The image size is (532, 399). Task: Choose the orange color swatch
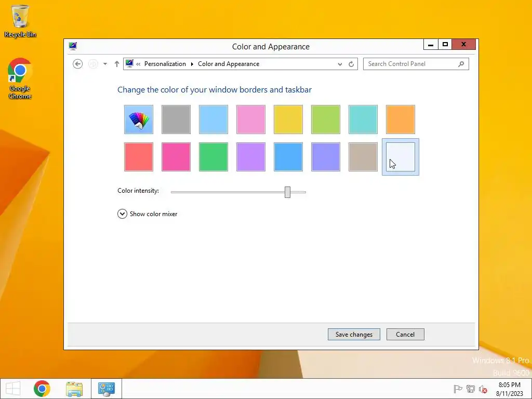pos(401,119)
